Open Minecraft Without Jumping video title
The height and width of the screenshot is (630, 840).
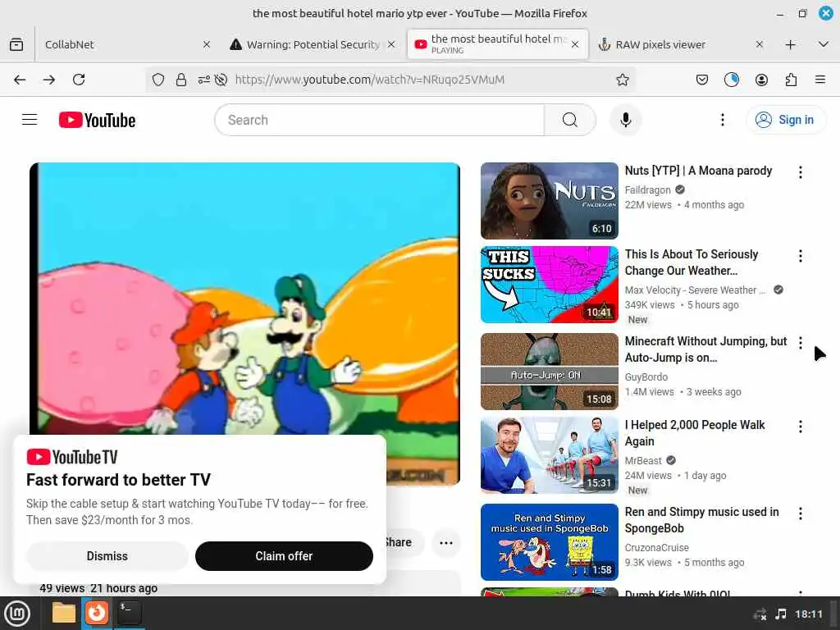point(705,349)
